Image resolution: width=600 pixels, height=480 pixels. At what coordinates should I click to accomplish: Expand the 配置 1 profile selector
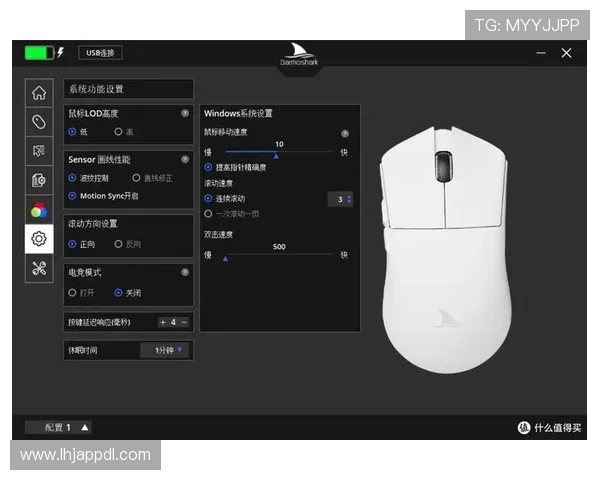[x=58, y=427]
